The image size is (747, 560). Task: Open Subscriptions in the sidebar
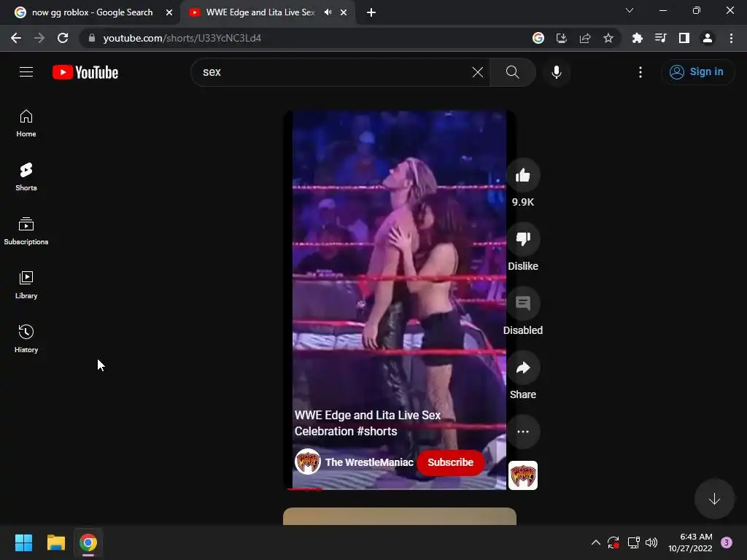pyautogui.click(x=26, y=231)
